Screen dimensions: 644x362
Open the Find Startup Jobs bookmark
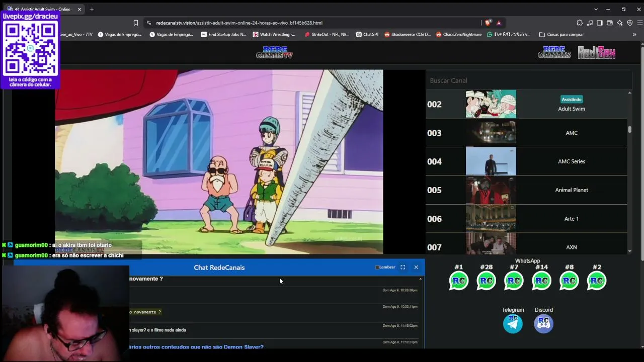pyautogui.click(x=223, y=35)
